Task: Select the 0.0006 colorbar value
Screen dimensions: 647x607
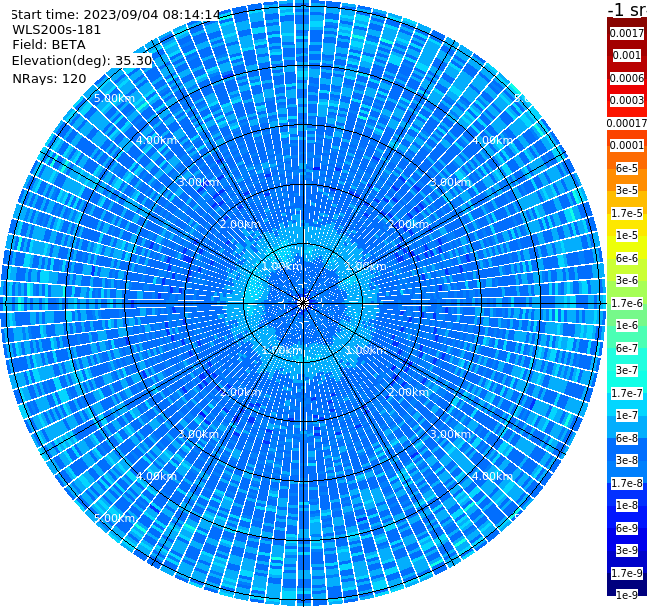Action: coord(627,78)
